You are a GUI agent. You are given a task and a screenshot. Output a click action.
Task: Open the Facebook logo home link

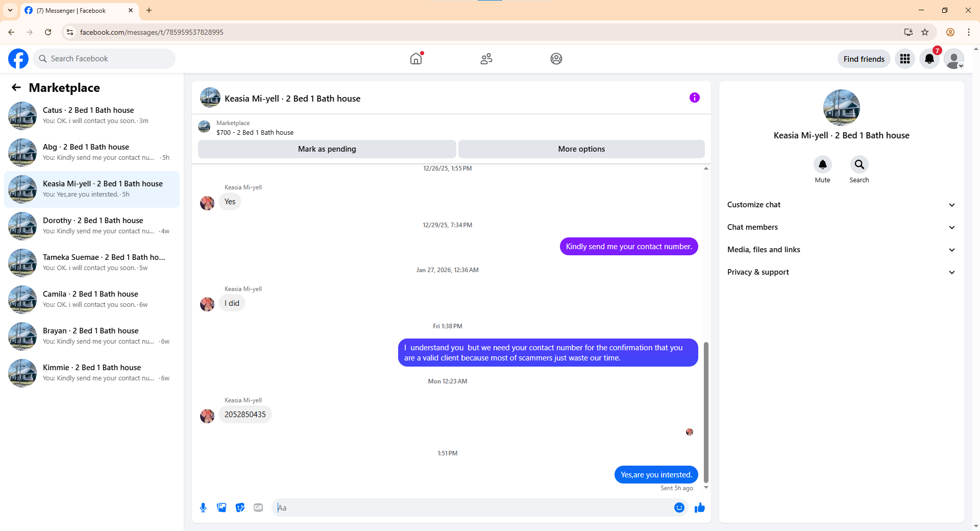tap(18, 59)
